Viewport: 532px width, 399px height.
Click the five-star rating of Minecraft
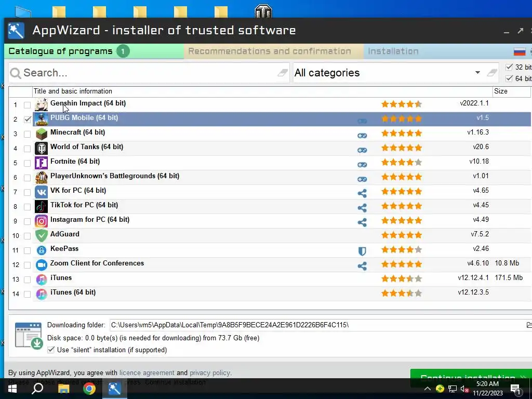point(402,134)
